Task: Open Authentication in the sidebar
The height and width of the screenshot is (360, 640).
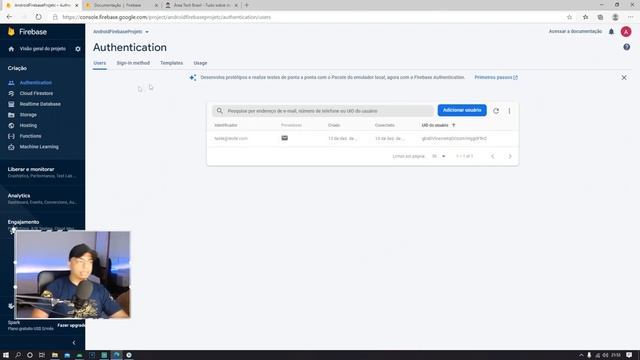Action: [x=36, y=83]
